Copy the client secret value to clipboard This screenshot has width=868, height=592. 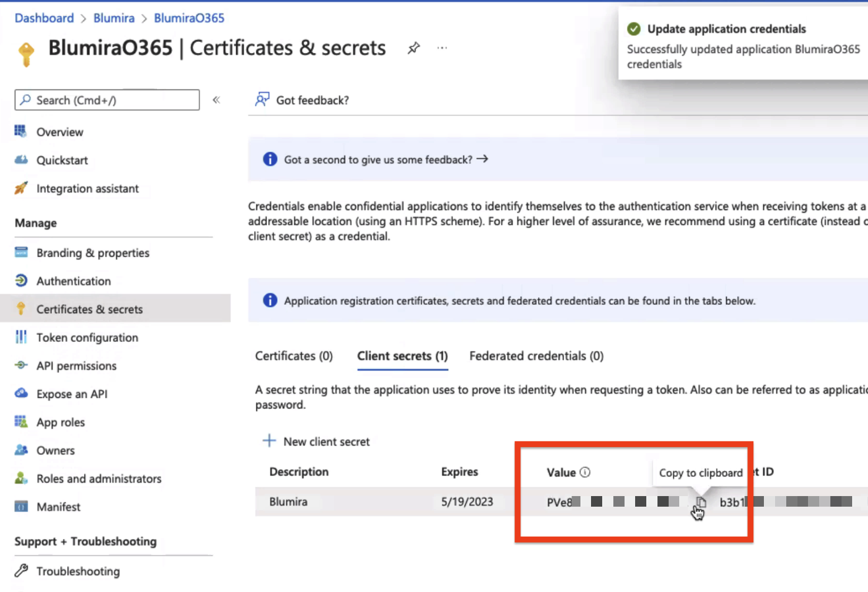[700, 502]
